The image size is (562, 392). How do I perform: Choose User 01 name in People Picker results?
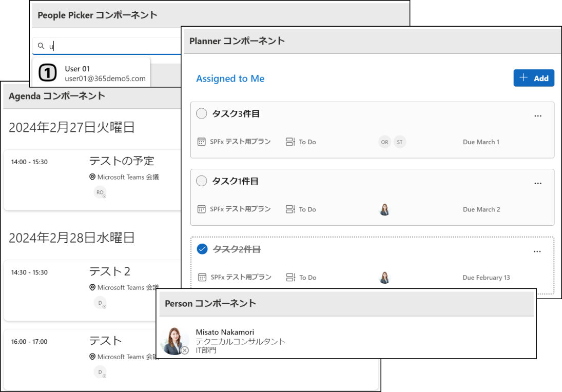click(x=77, y=68)
